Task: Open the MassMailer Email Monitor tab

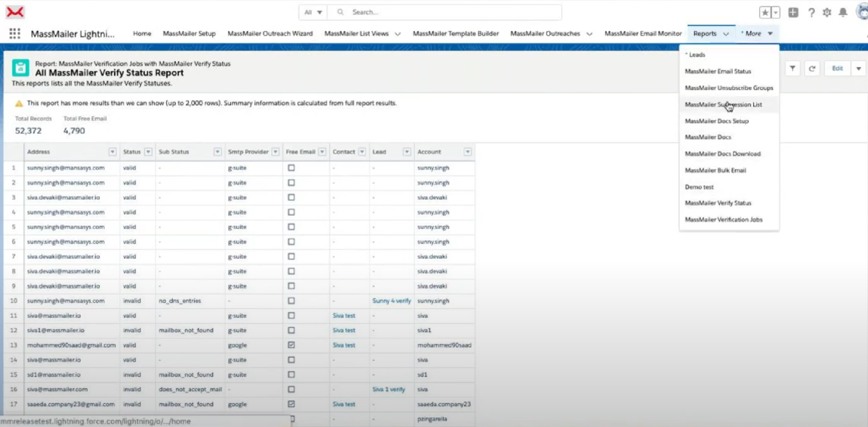Action: click(x=643, y=34)
